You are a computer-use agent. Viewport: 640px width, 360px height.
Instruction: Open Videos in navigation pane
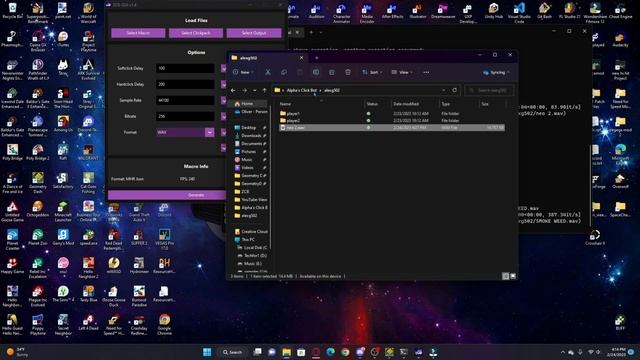(x=247, y=168)
